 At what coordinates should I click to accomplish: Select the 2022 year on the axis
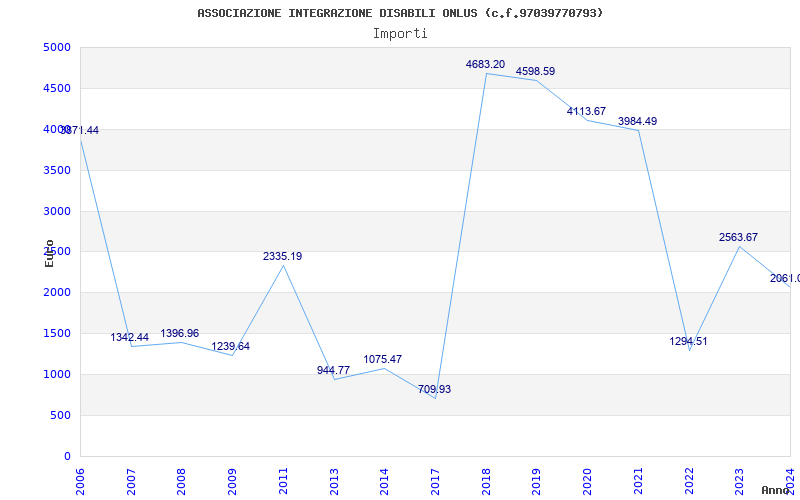(x=689, y=482)
